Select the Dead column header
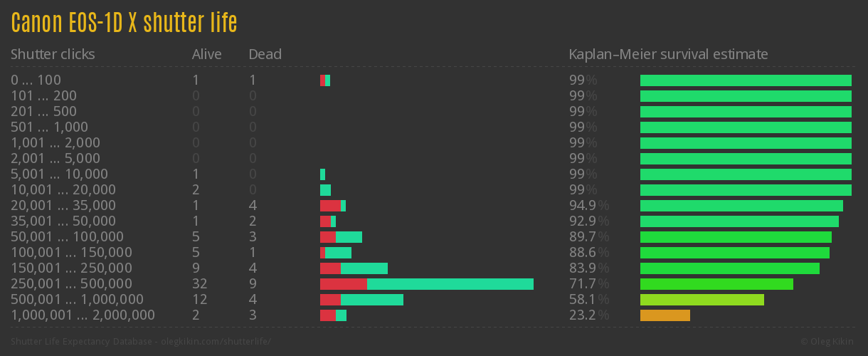The image size is (868, 356). coord(265,54)
